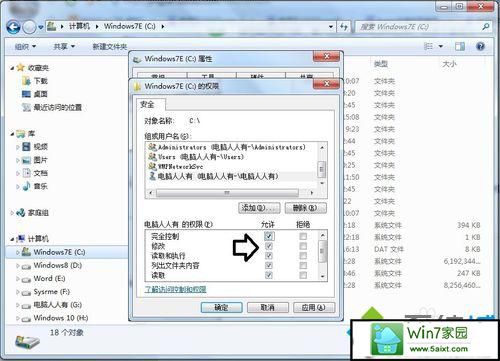Viewport: 500px width, 361px height.
Task: Toggle 完全控制 deny checkbox
Action: (303, 236)
